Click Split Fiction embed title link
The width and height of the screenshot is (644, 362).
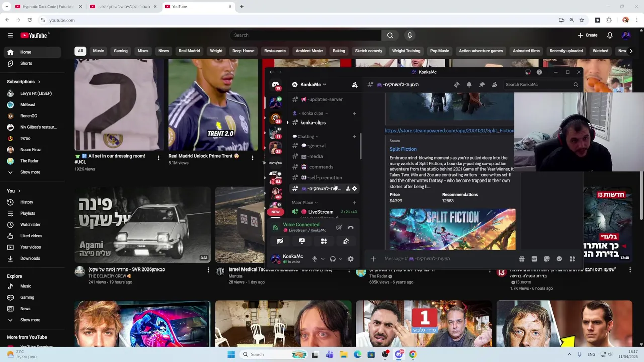403,149
